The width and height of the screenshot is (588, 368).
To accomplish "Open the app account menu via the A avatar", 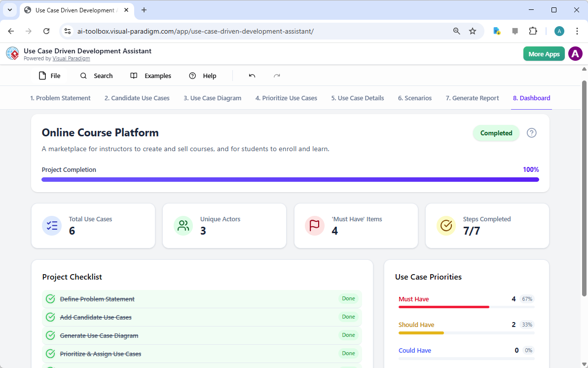I will click(x=575, y=53).
